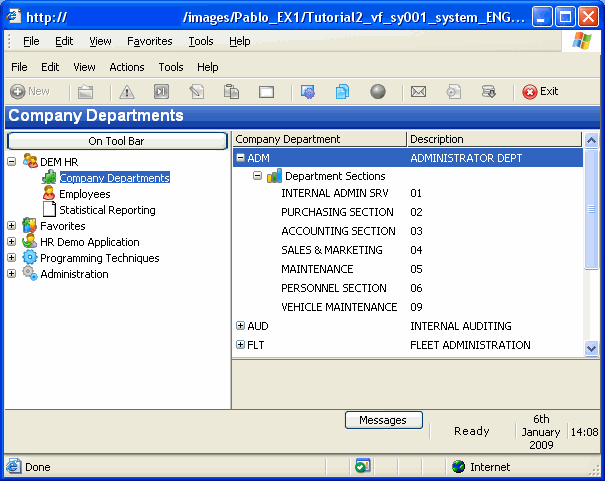
Task: Click the Internet Explorer page icon in status bar
Action: point(14,466)
